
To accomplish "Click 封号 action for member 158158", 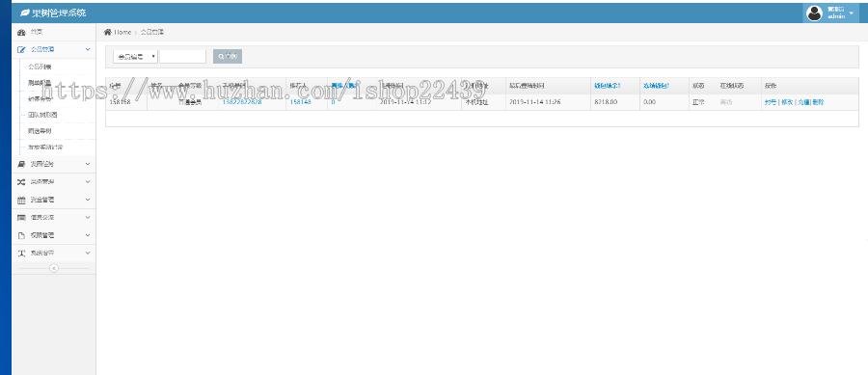I will click(771, 102).
